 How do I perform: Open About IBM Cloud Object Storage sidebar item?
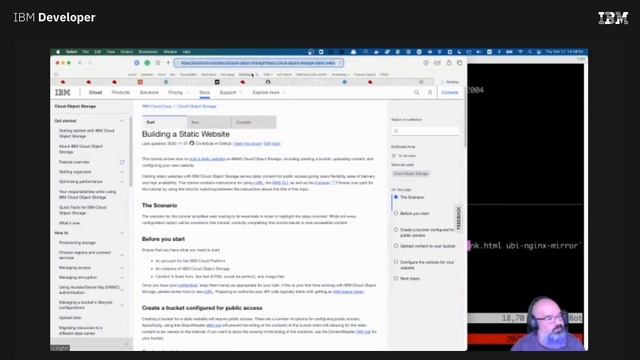click(81, 149)
